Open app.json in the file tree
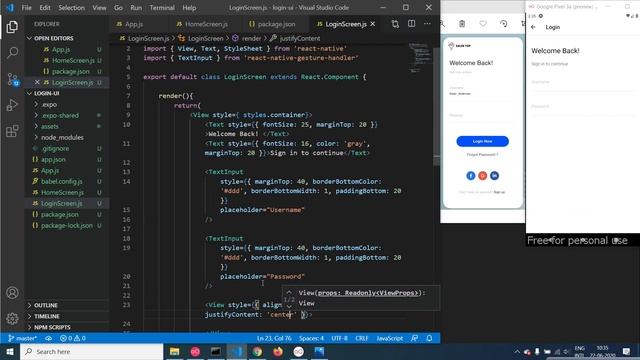Image resolution: width=640 pixels, height=360 pixels. [x=53, y=160]
